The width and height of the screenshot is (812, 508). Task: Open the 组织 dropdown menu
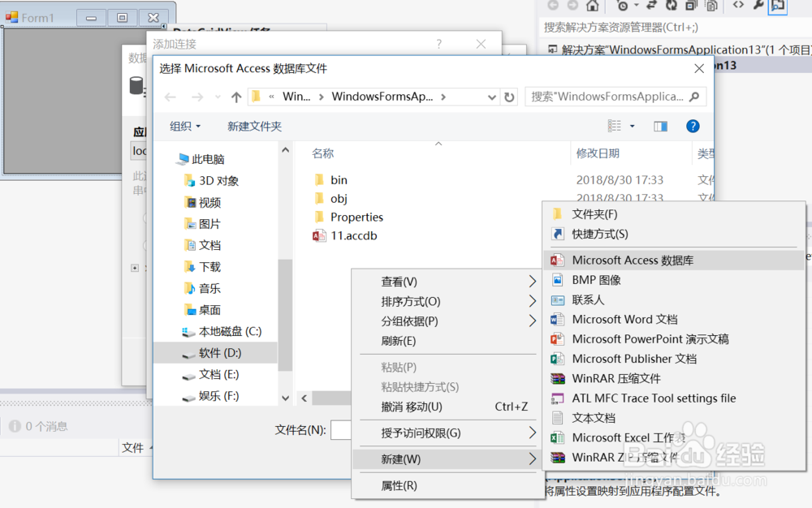(185, 127)
